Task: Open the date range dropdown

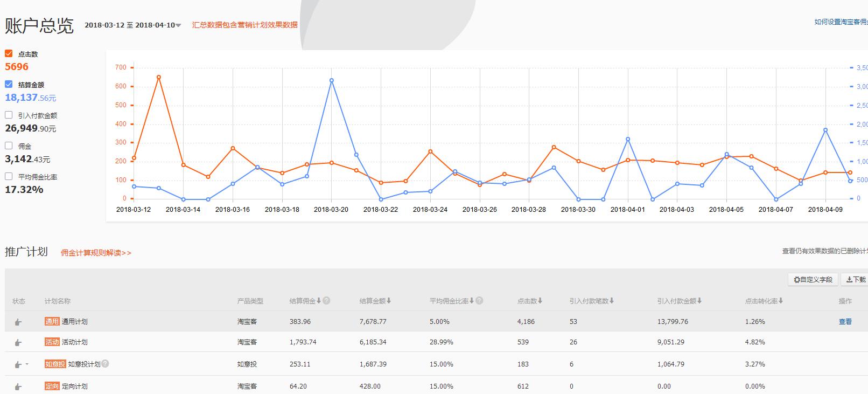Action: [x=178, y=25]
